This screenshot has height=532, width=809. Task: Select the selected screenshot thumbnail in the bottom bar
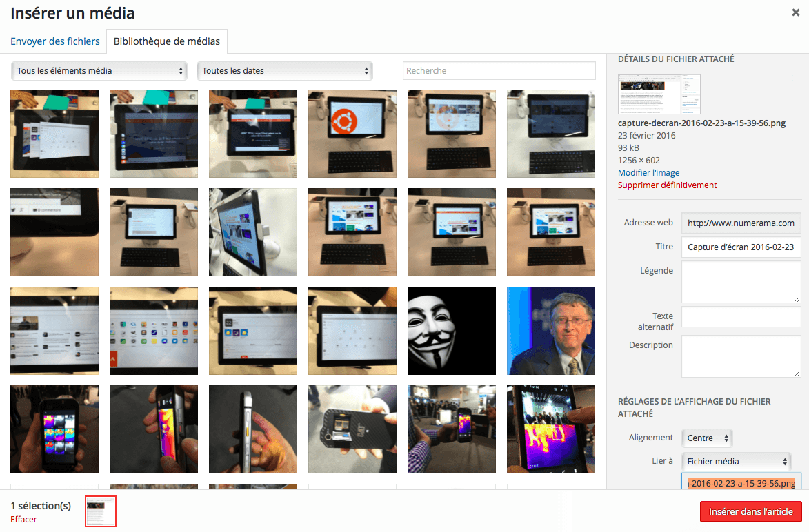(101, 511)
